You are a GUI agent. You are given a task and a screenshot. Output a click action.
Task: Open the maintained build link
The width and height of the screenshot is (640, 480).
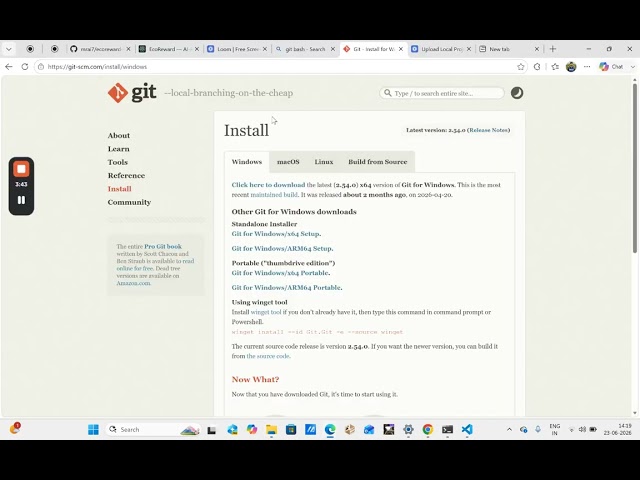274,195
